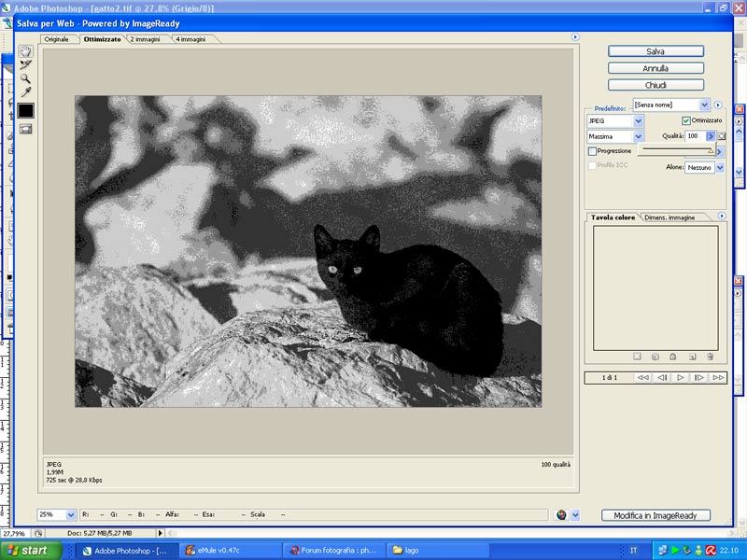Click the Salva button

pyautogui.click(x=655, y=51)
